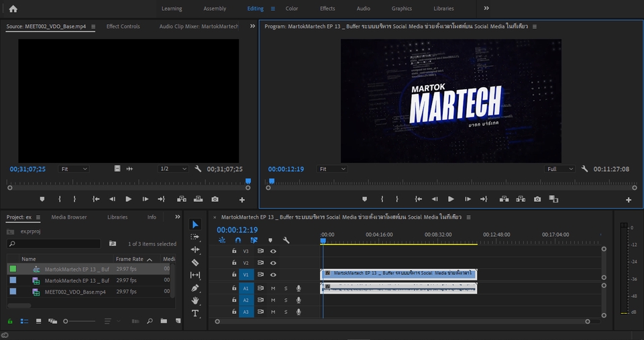The image size is (644, 340).
Task: Select the Pen tool
Action: pyautogui.click(x=195, y=288)
